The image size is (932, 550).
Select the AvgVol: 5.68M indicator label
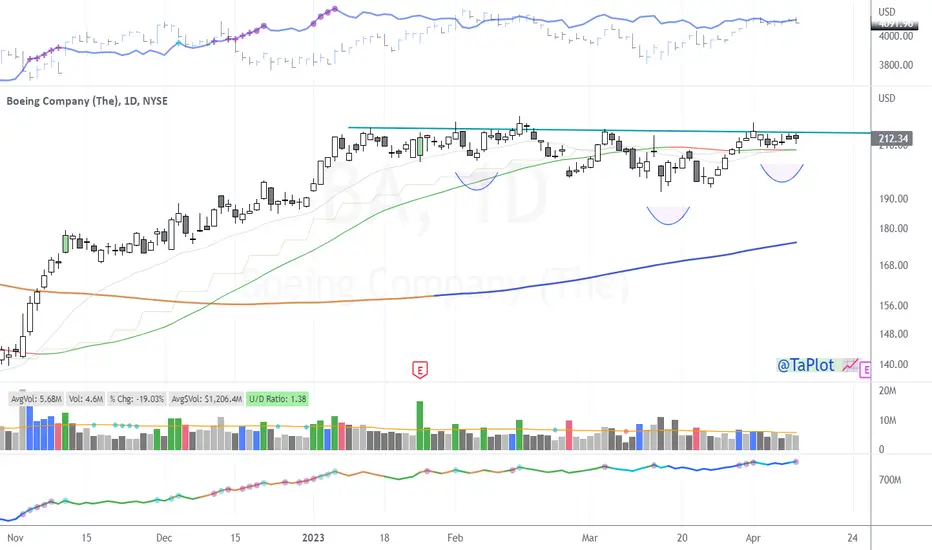[36, 399]
